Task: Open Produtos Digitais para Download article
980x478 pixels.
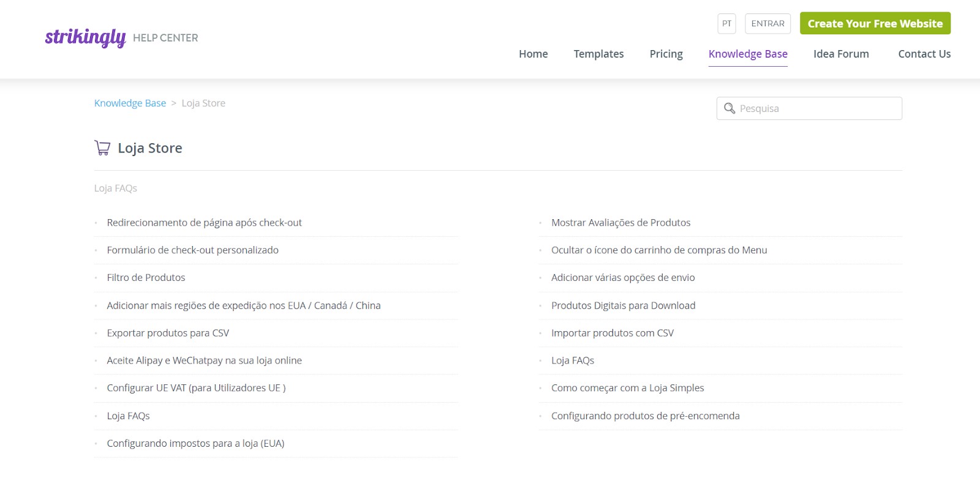Action: [623, 305]
